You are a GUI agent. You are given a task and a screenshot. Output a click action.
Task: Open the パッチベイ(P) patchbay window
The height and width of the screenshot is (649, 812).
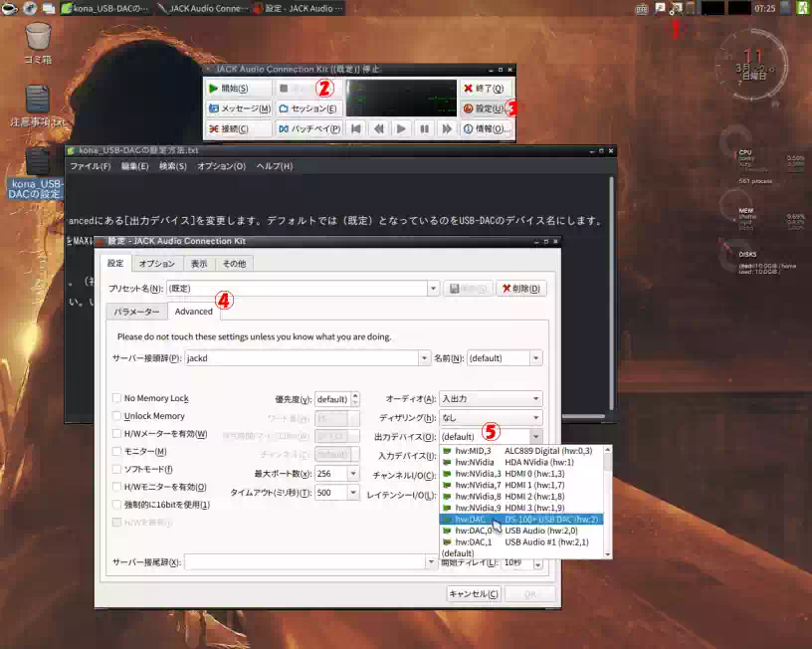pyautogui.click(x=308, y=128)
